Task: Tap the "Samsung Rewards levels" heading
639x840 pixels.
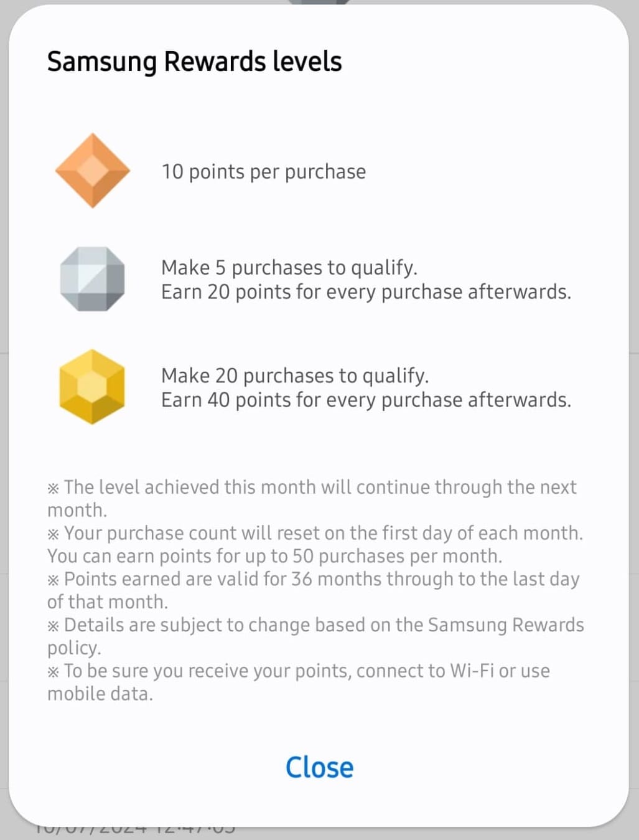Action: coord(194,62)
